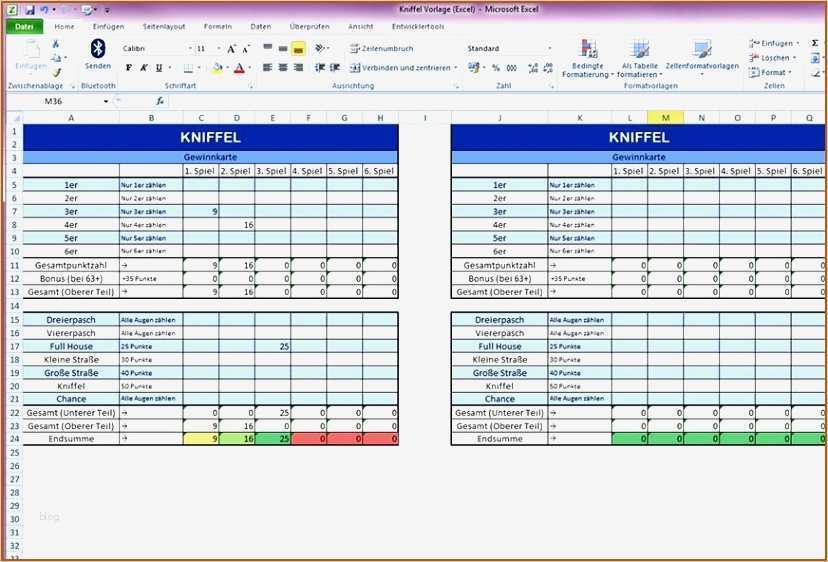
Task: Toggle the highlighted bottom-align button
Action: [x=298, y=49]
